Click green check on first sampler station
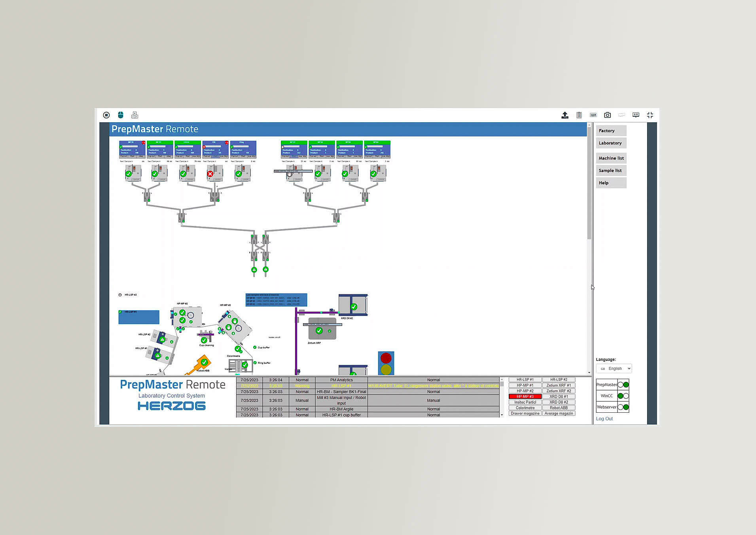Viewport: 756px width, 535px height. pos(129,173)
